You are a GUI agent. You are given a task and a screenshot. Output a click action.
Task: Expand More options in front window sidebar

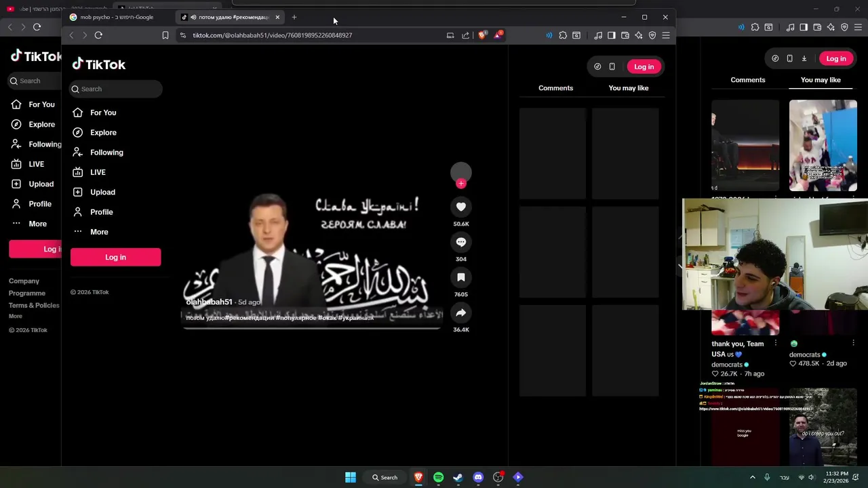coord(99,232)
